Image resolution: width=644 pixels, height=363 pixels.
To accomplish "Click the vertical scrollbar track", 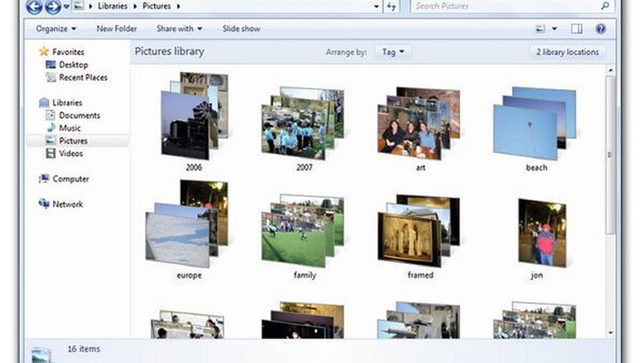I will 611,284.
